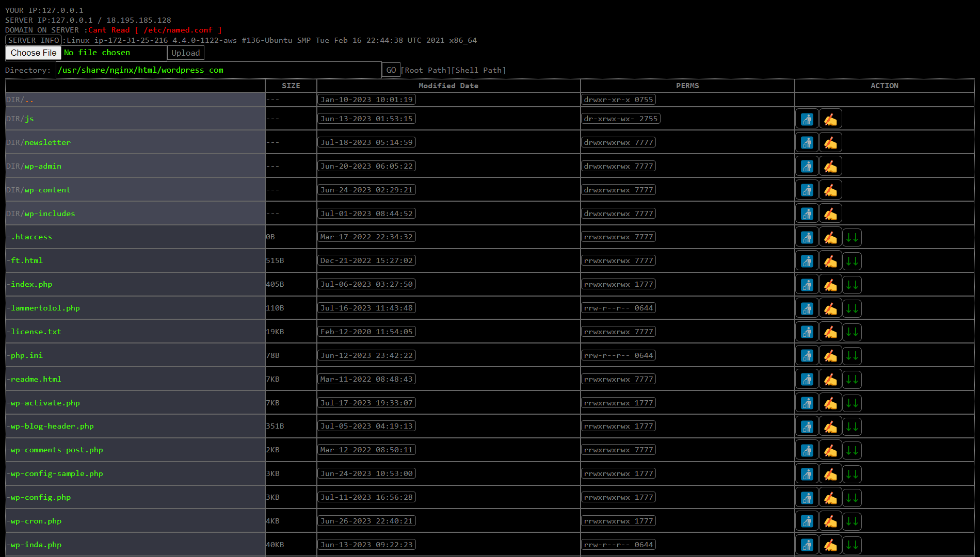The width and height of the screenshot is (980, 557).
Task: Open the newsletter directory link
Action: pos(47,142)
